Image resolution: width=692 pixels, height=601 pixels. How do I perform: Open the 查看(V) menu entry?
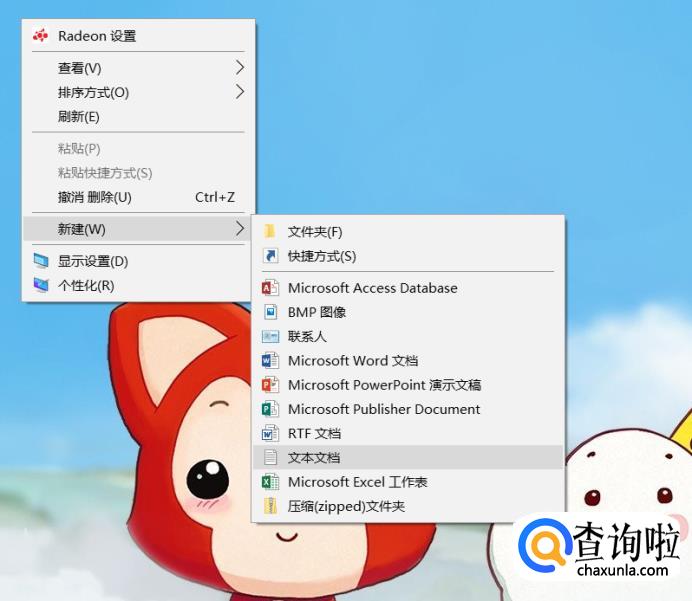138,68
